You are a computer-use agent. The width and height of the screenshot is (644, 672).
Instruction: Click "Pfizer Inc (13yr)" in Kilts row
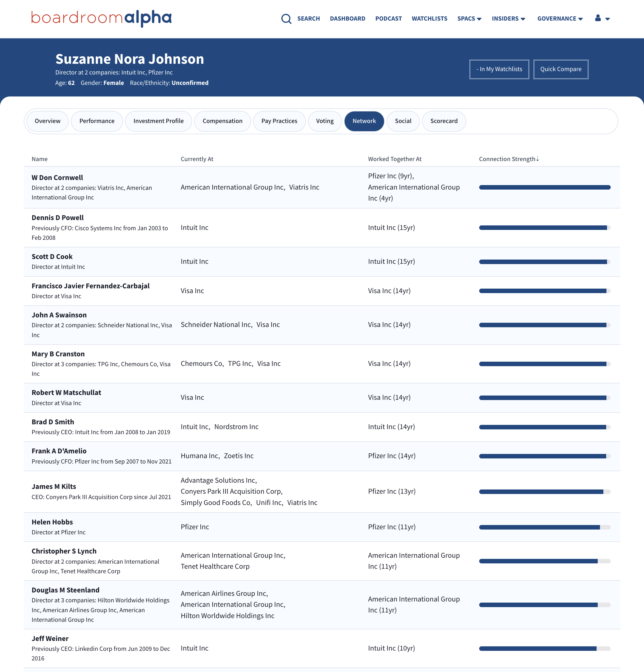392,491
